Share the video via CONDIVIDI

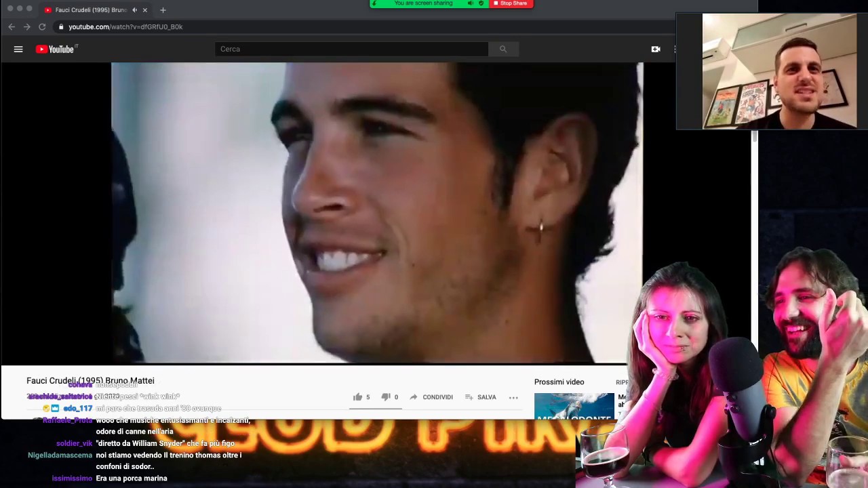(x=431, y=397)
